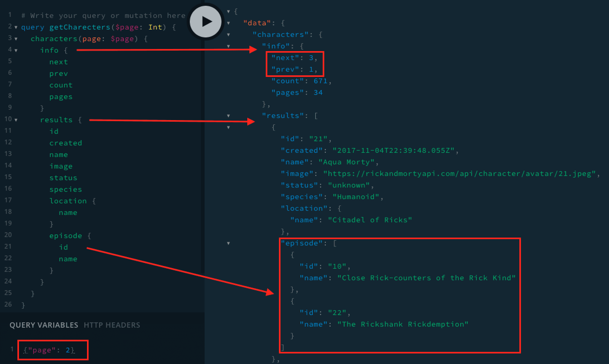Collapse the info block fold arrow on line 4
Image resolution: width=609 pixels, height=364 pixels.
coord(16,51)
